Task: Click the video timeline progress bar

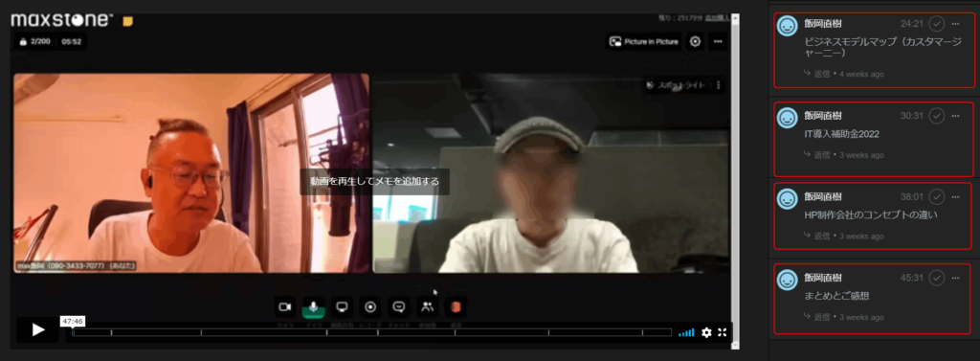Action: 372,333
